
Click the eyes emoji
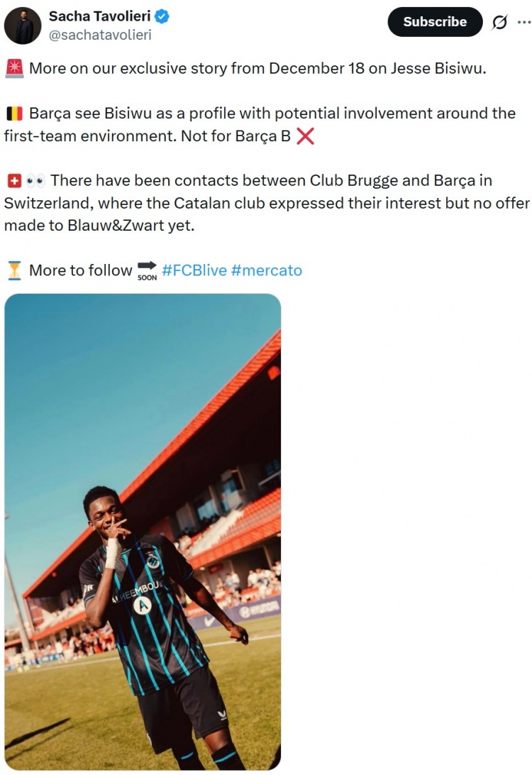(35, 180)
